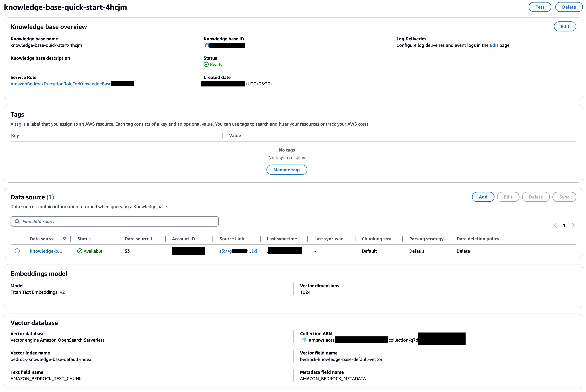Click the Parsing strategy column header
Viewport: 586px width, 392px height.
(x=426, y=239)
